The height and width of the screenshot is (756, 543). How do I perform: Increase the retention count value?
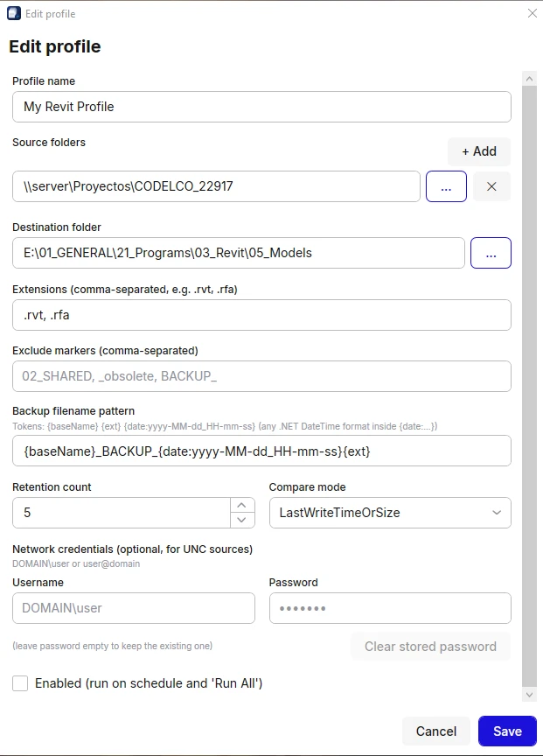[x=242, y=505]
